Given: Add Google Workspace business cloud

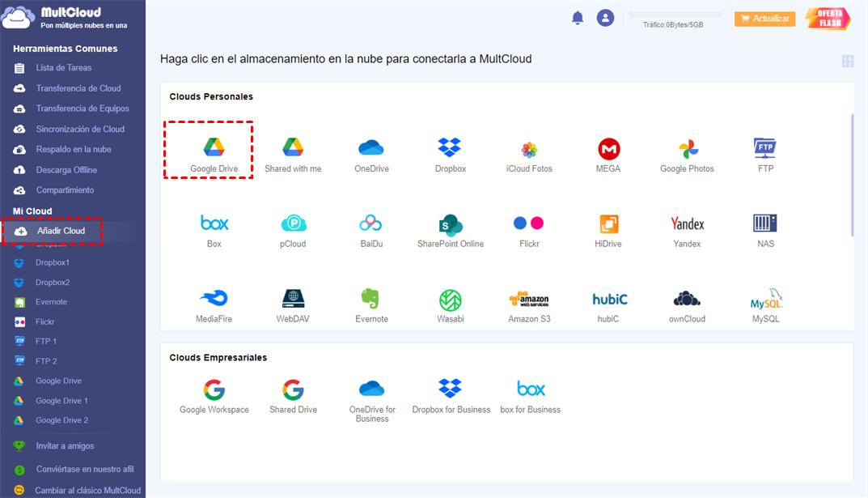Looking at the screenshot, I should (x=214, y=397).
